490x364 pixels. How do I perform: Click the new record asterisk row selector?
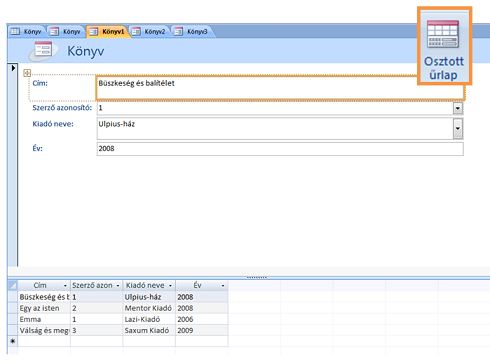(x=13, y=341)
